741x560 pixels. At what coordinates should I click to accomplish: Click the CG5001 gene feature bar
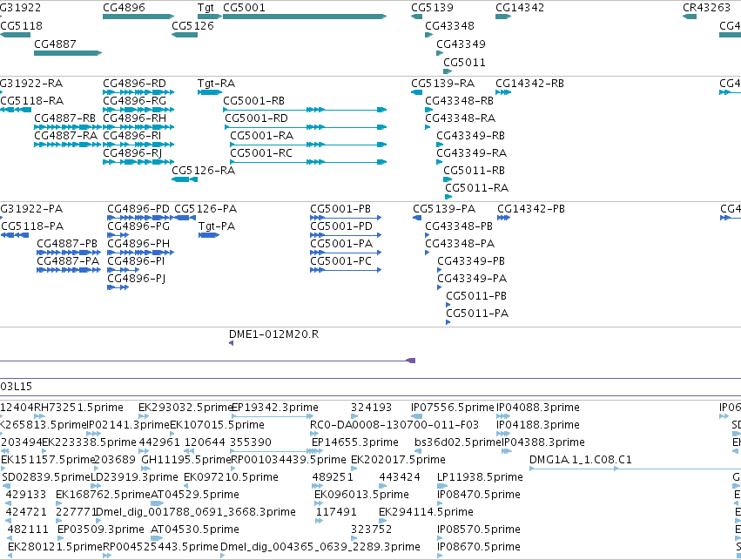point(305,17)
